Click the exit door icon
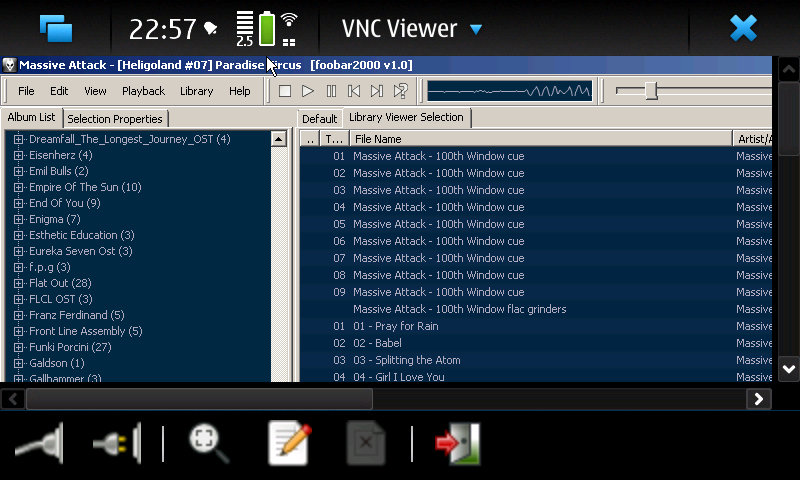Screen dimensions: 800x480 click(457, 443)
